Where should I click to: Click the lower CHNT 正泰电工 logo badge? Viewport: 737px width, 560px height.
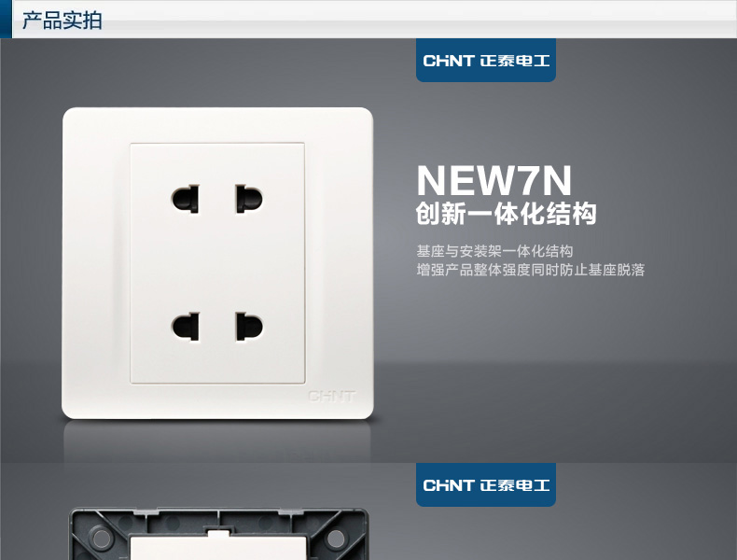tap(485, 484)
